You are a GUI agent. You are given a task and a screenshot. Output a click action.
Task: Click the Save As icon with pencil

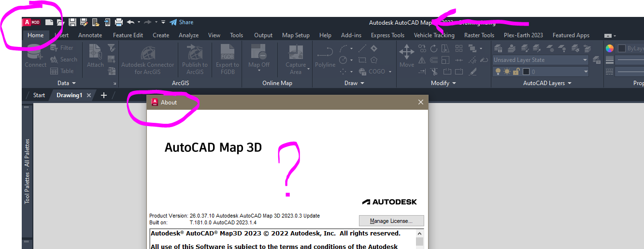[x=84, y=22]
